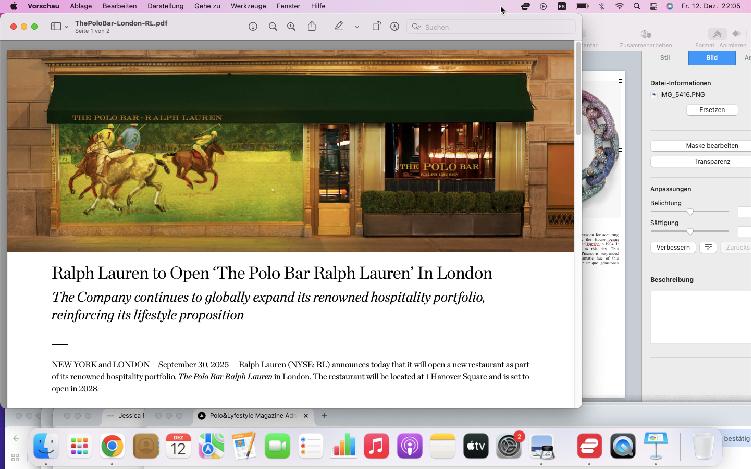
Task: Open QuickTime Player from the Dock
Action: tap(623, 446)
